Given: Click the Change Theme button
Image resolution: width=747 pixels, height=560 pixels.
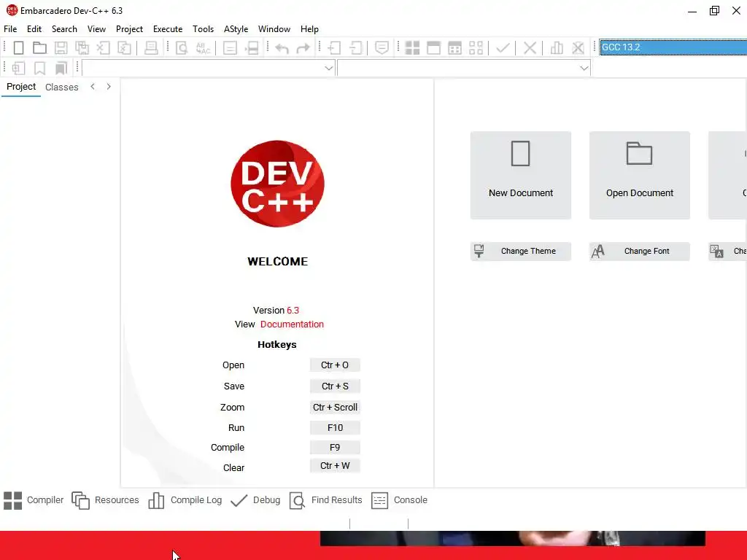Looking at the screenshot, I should [x=521, y=251].
